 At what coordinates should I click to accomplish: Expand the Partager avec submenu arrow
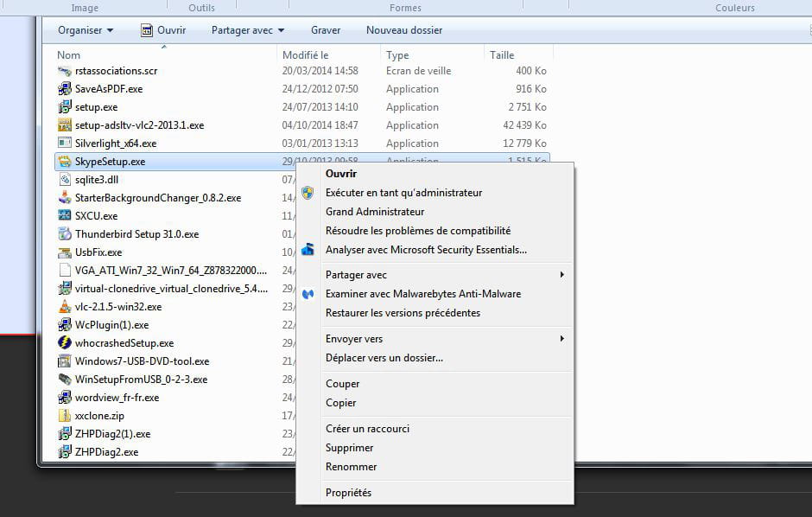coord(561,275)
